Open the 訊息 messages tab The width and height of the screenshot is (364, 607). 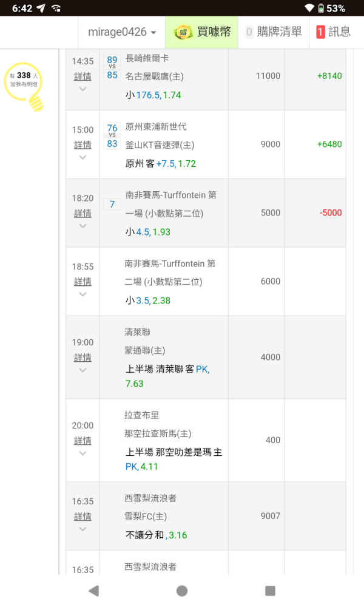pos(334,32)
